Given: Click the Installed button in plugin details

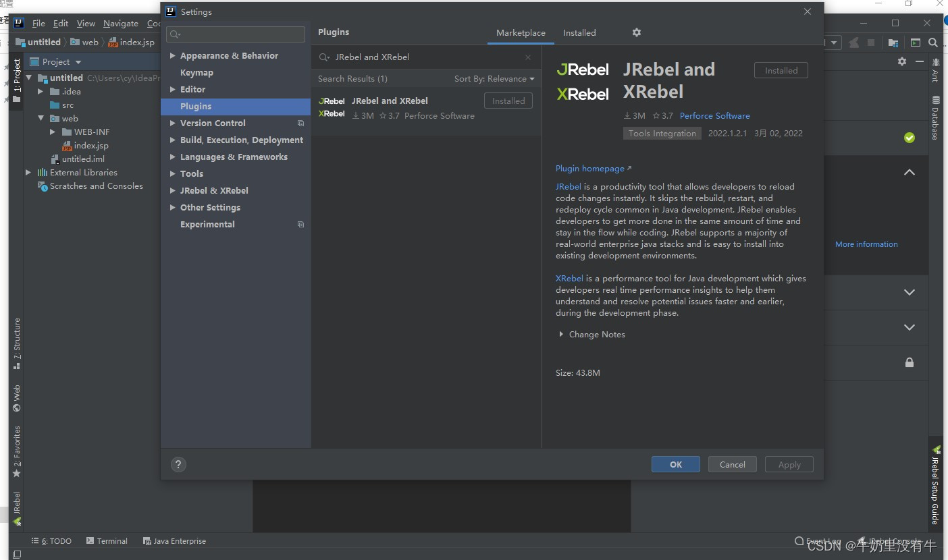Looking at the screenshot, I should (x=781, y=70).
